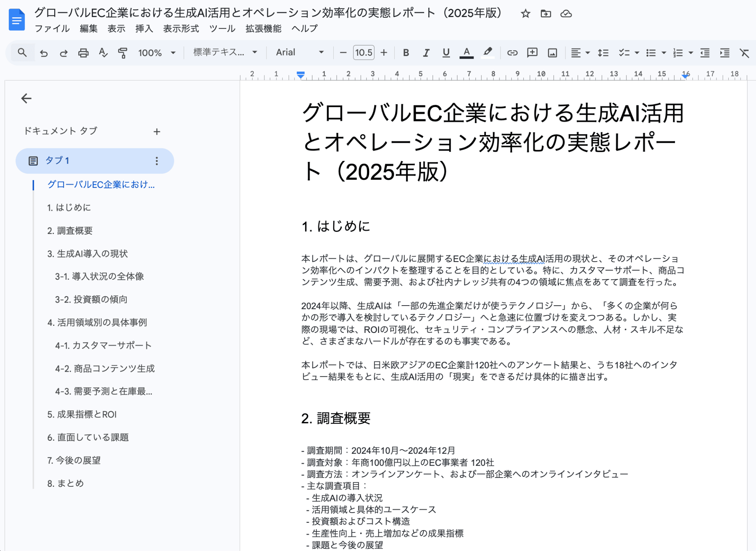Click the spell check icon

click(103, 53)
